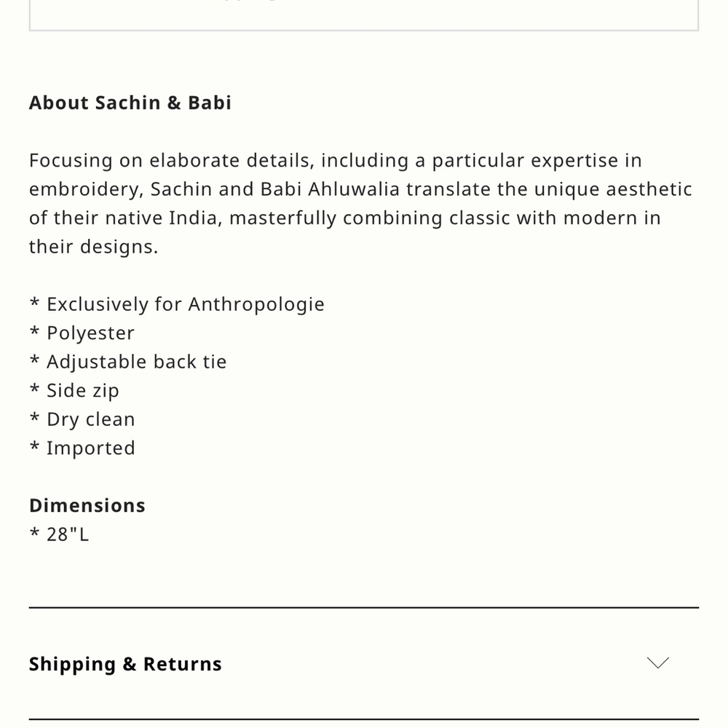The height and width of the screenshot is (728, 728).
Task: Click the brand description paragraph
Action: [x=360, y=203]
